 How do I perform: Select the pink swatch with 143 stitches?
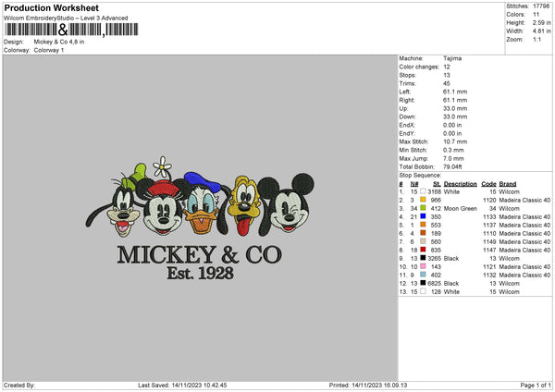click(423, 266)
